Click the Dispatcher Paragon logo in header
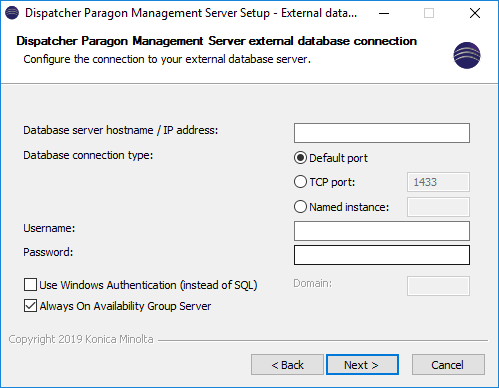This screenshot has height=388, width=499. point(467,55)
